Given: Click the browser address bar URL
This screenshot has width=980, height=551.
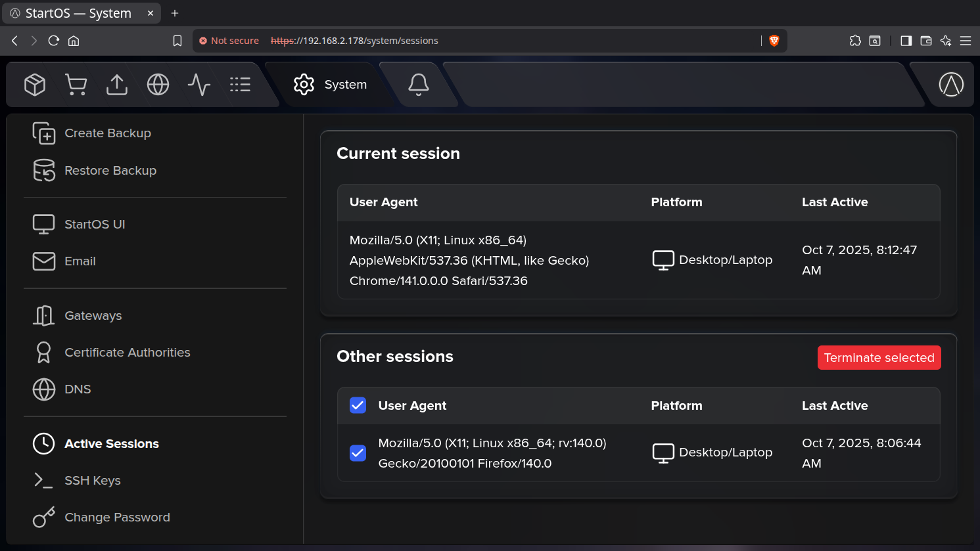Looking at the screenshot, I should 354,41.
